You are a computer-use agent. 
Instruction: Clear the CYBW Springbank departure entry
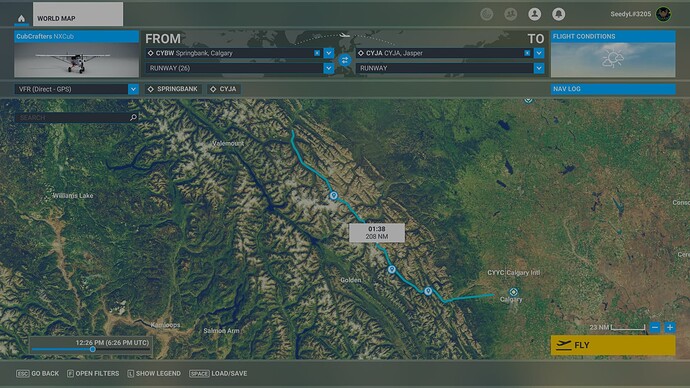coord(317,53)
